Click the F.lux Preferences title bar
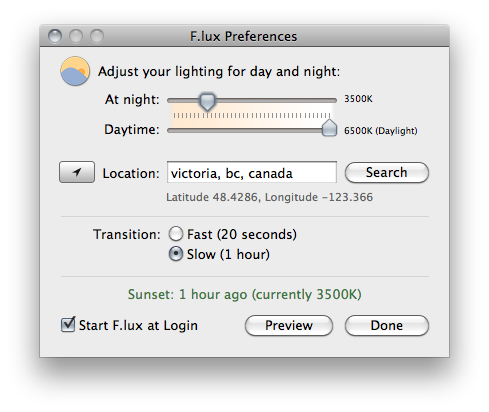 (x=245, y=36)
